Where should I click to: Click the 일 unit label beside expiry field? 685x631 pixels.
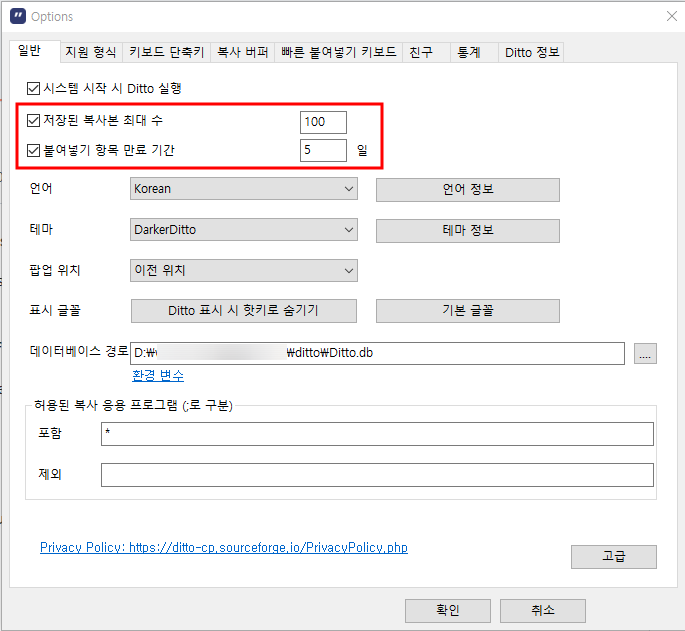click(x=362, y=150)
